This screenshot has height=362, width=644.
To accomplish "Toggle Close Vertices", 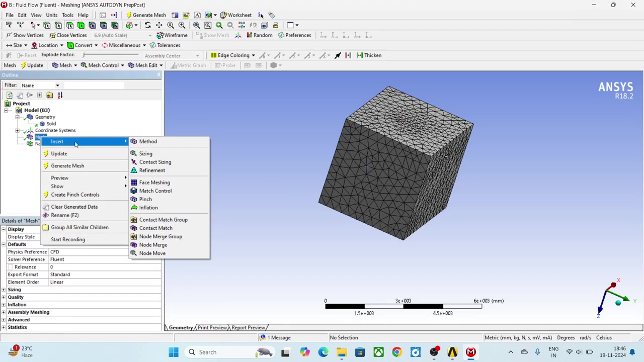I will pos(68,35).
